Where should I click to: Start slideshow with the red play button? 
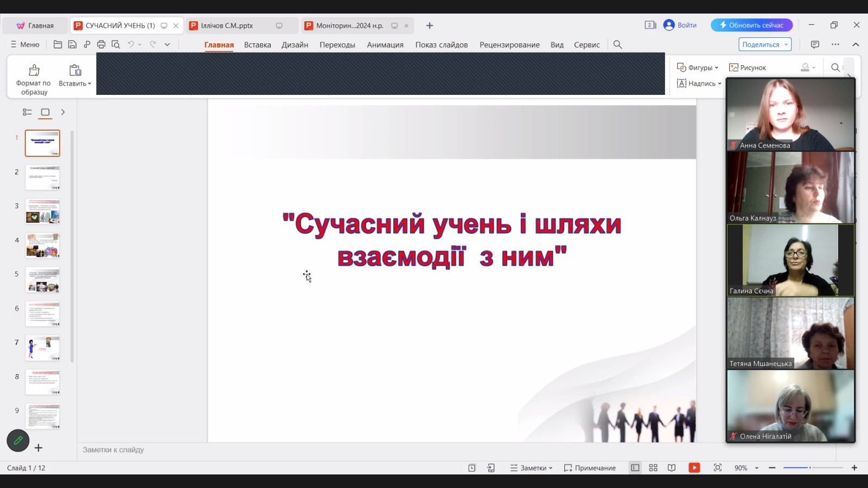point(694,467)
